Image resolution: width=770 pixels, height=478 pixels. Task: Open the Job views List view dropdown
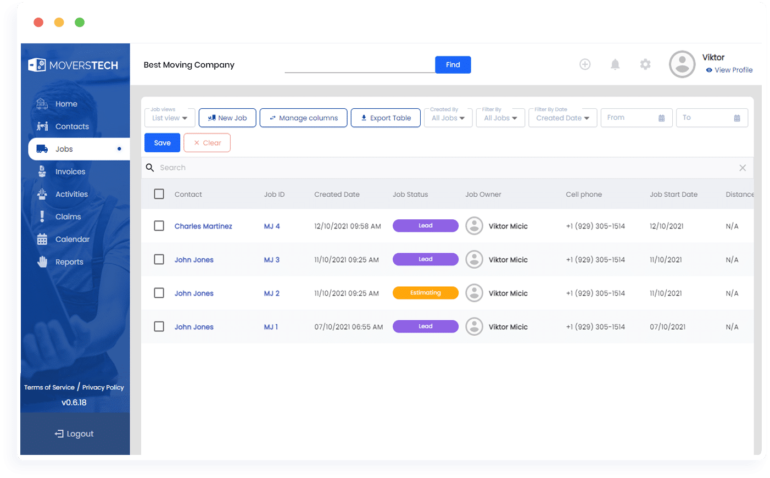pyautogui.click(x=170, y=118)
